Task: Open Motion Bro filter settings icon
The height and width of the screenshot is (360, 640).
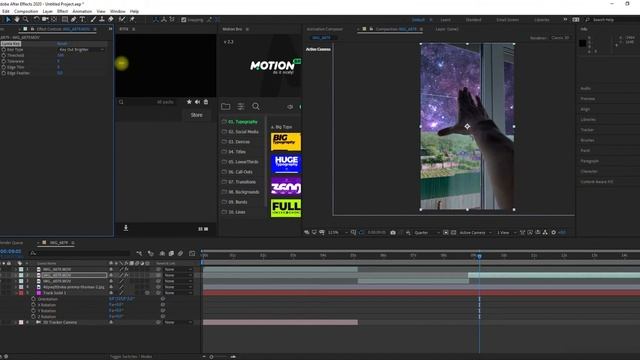Action: click(241, 107)
